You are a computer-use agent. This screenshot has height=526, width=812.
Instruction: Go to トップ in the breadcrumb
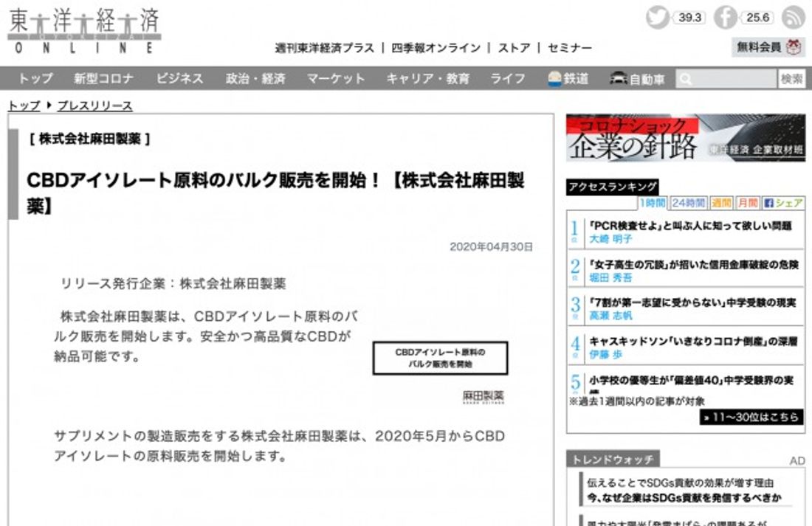[x=24, y=105]
